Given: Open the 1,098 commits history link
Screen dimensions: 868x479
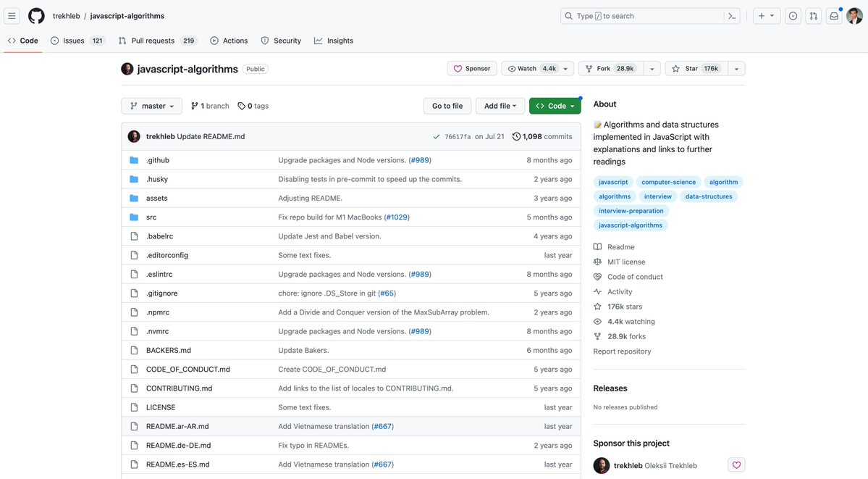Looking at the screenshot, I should tap(542, 136).
